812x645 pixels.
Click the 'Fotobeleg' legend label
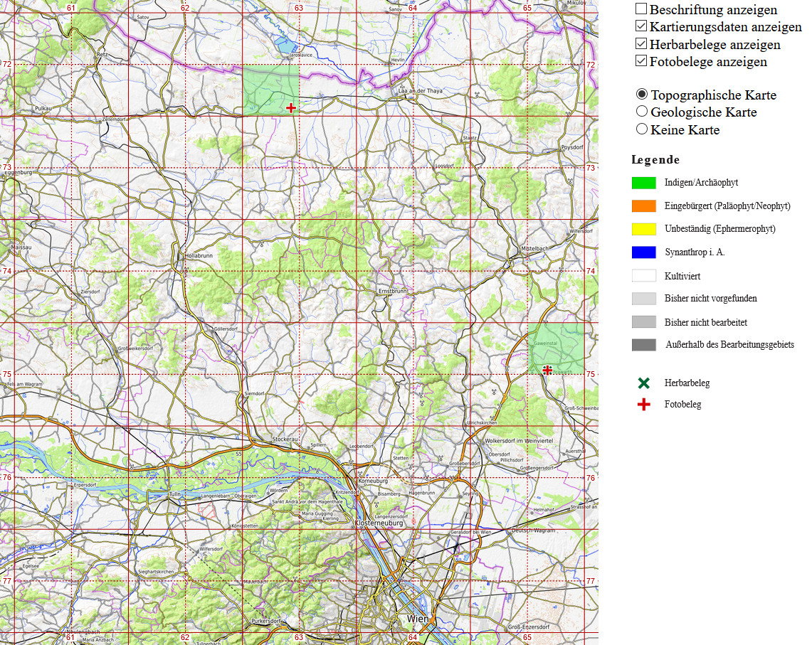(682, 405)
